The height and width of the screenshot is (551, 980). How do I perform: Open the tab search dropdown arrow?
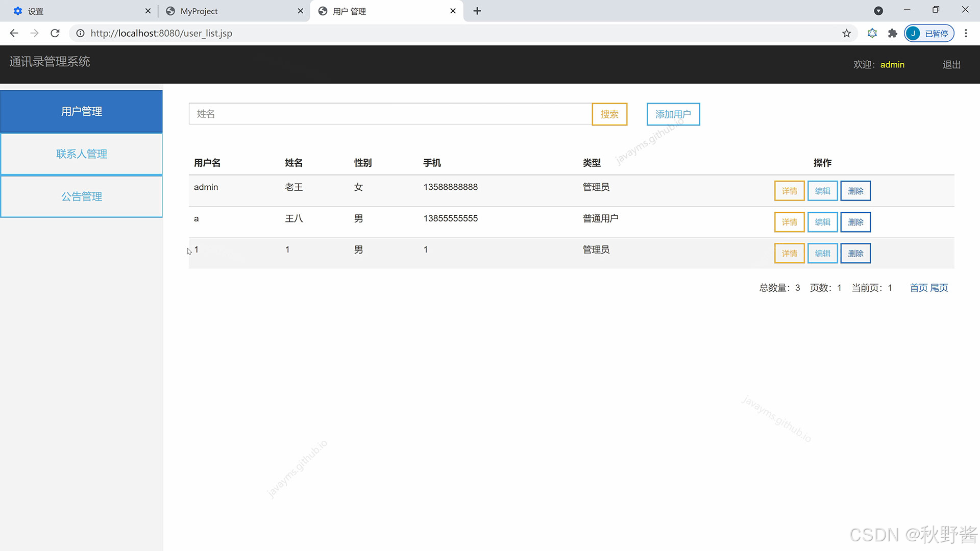878,11
